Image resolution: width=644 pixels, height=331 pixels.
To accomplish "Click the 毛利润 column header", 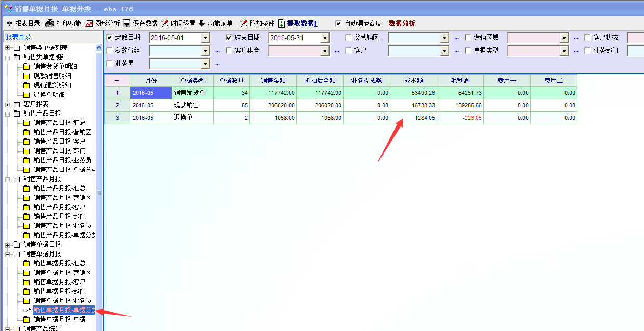I will coord(460,81).
